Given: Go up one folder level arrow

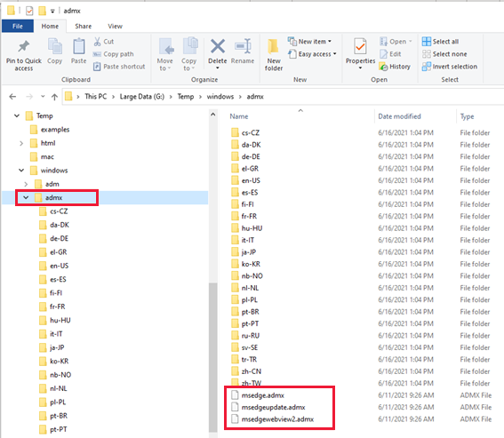Looking at the screenshot, I should pyautogui.click(x=54, y=97).
